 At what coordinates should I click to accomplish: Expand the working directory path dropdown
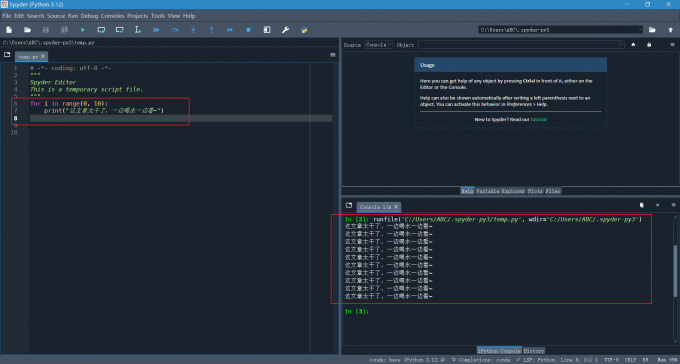640,30
